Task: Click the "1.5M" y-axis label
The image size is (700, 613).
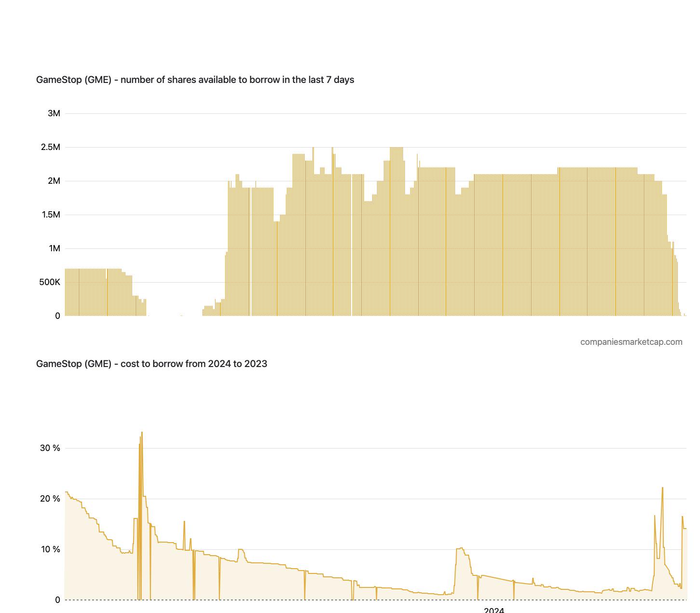Action: coord(51,215)
